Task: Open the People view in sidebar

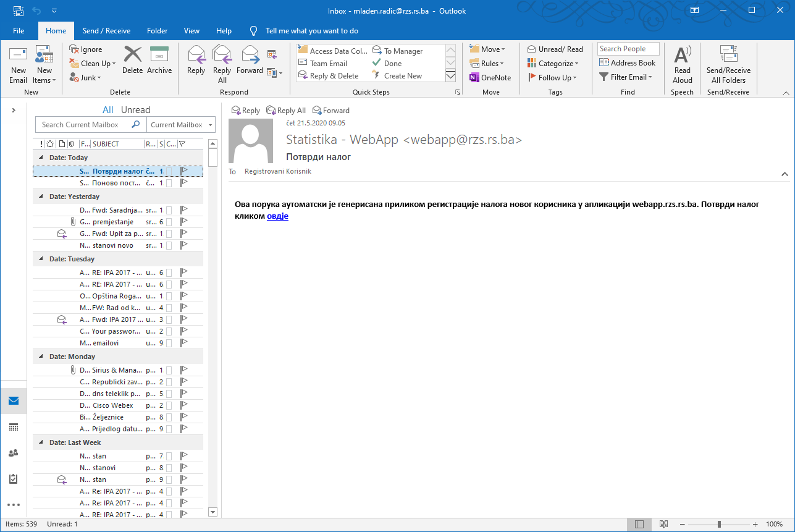Action: [x=14, y=453]
